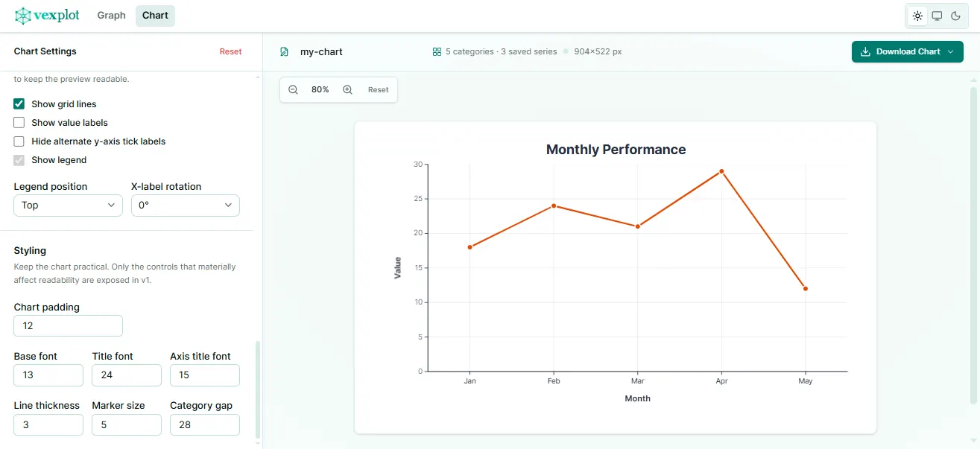This screenshot has height=449, width=980.
Task: Reset the zoom level
Action: click(378, 89)
